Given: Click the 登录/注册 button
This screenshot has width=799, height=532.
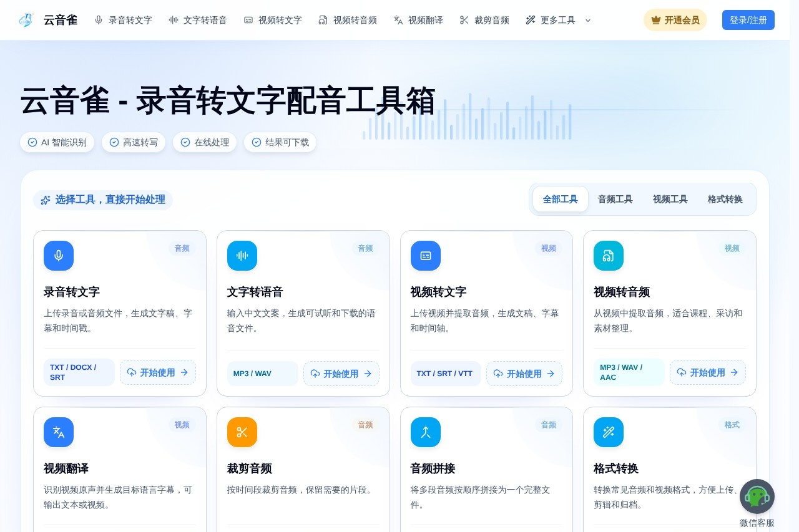Looking at the screenshot, I should pos(748,20).
